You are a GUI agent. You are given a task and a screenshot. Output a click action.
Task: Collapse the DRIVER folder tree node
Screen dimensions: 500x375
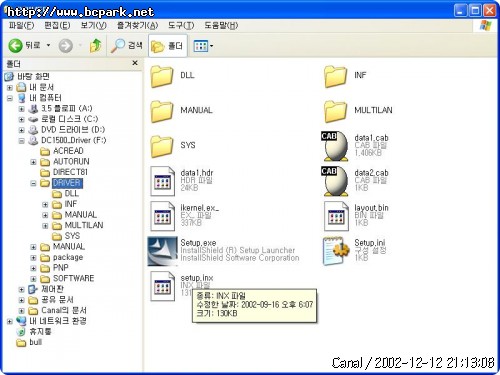(x=33, y=183)
